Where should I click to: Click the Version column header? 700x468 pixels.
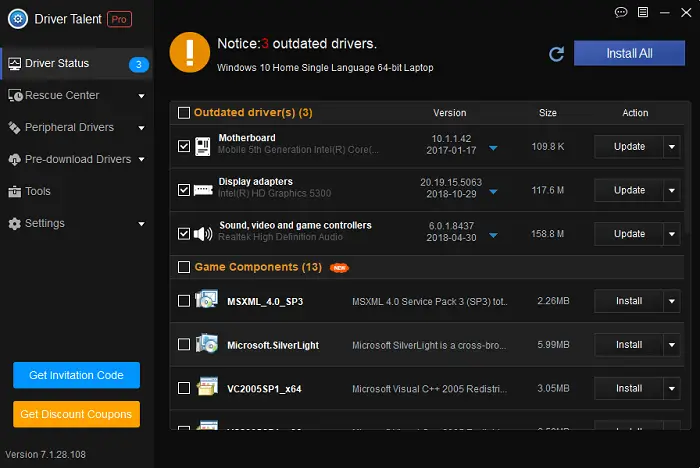[x=450, y=113]
